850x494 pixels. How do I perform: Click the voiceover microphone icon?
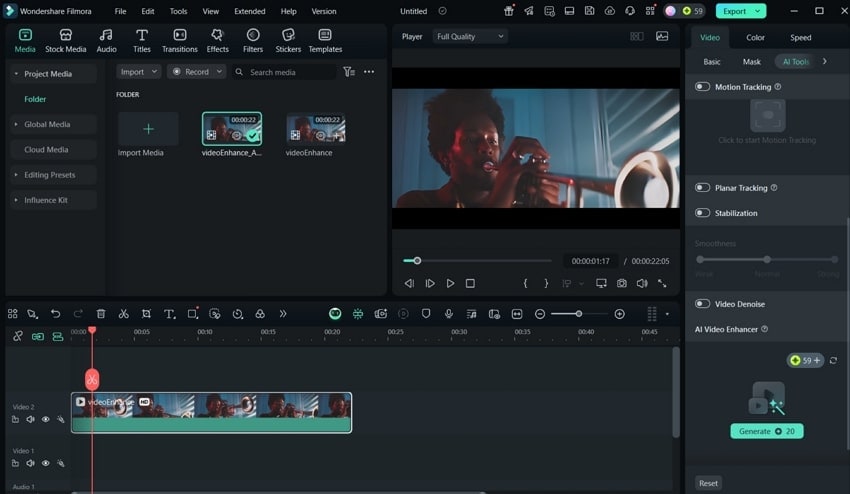pyautogui.click(x=449, y=313)
